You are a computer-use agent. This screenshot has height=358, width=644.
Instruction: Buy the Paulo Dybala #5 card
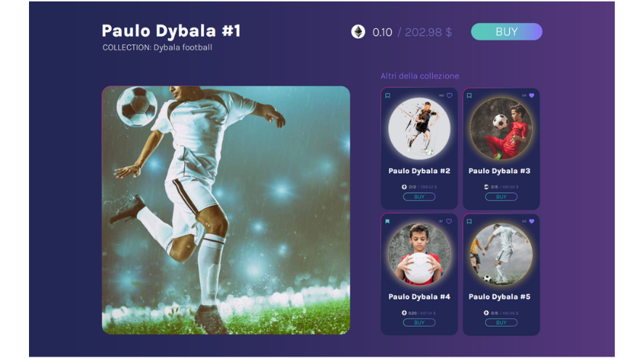click(501, 322)
